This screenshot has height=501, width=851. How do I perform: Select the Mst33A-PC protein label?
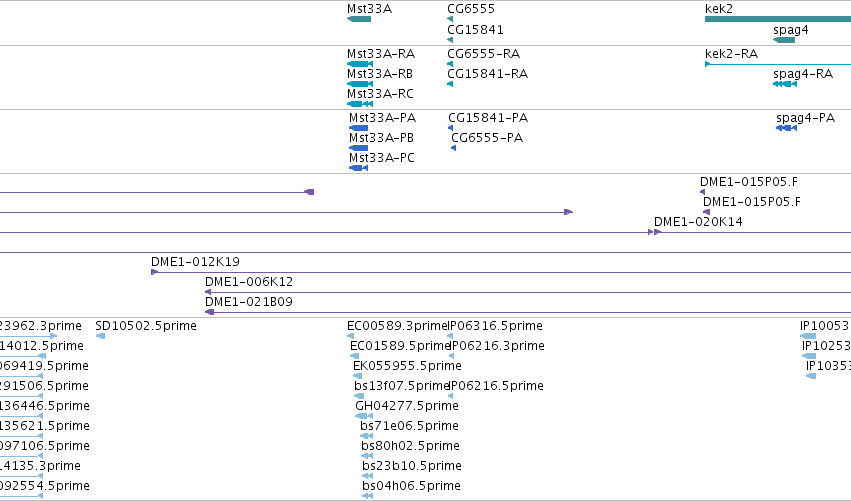click(x=382, y=158)
